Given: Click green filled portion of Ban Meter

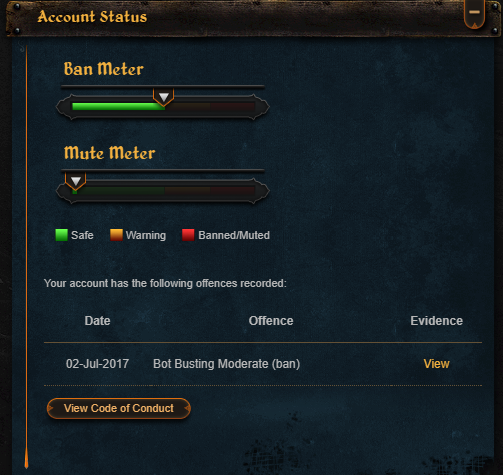Looking at the screenshot, I should [x=117, y=107].
